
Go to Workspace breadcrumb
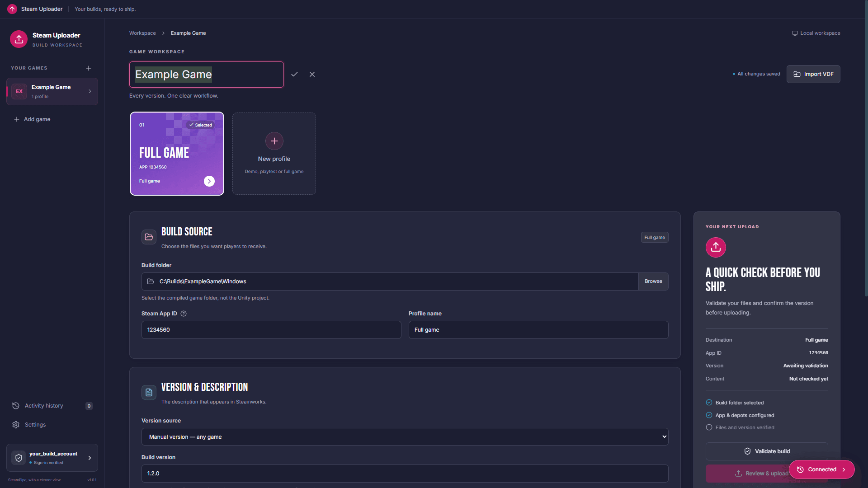point(142,33)
